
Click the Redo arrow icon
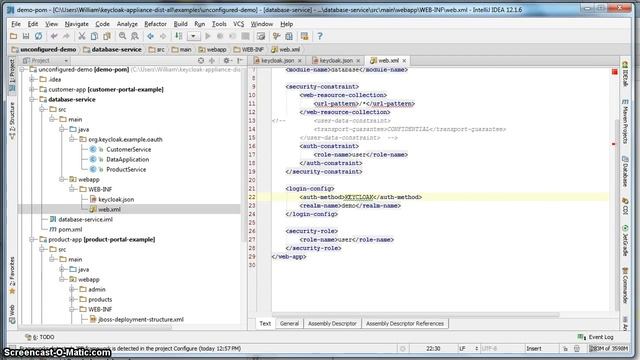[66, 36]
